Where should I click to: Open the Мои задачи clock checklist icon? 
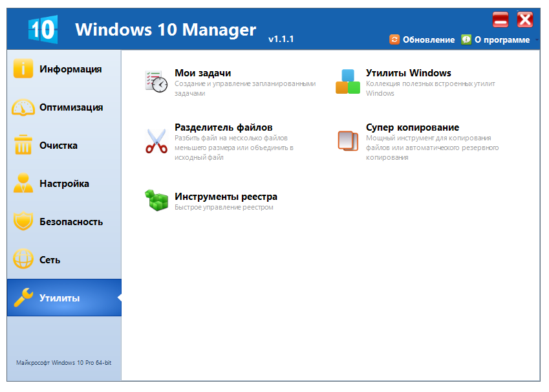[156, 82]
